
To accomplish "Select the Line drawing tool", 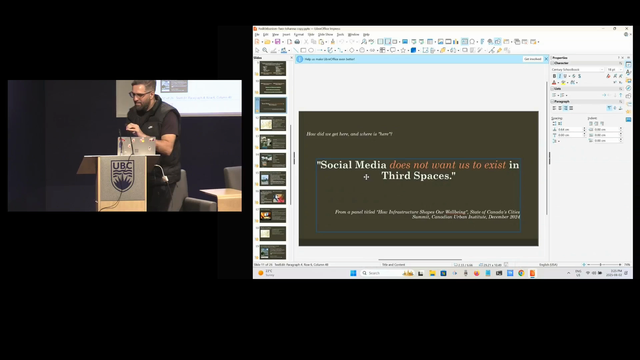I will pos(296,50).
